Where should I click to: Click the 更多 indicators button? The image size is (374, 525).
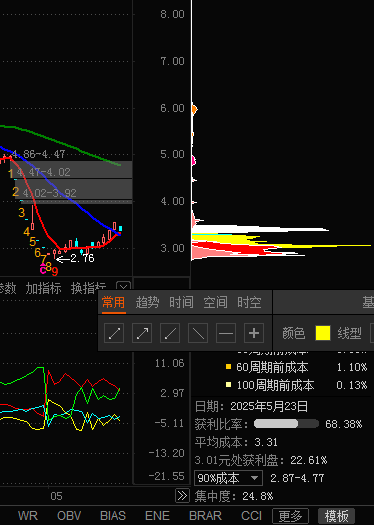[x=290, y=516]
